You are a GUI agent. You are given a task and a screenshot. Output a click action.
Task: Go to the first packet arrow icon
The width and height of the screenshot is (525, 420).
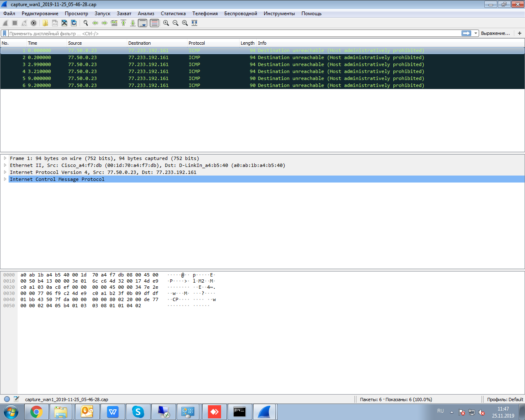[123, 23]
